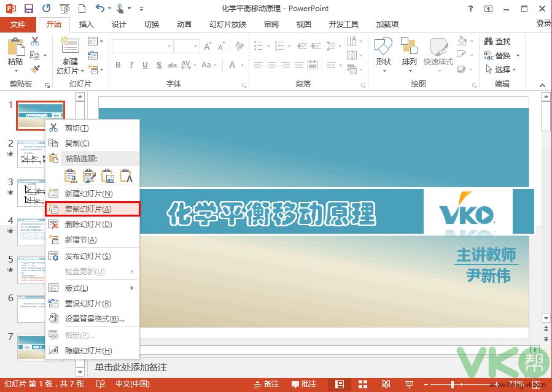
Task: Switch to the 插入 ribbon tab
Action: click(87, 25)
